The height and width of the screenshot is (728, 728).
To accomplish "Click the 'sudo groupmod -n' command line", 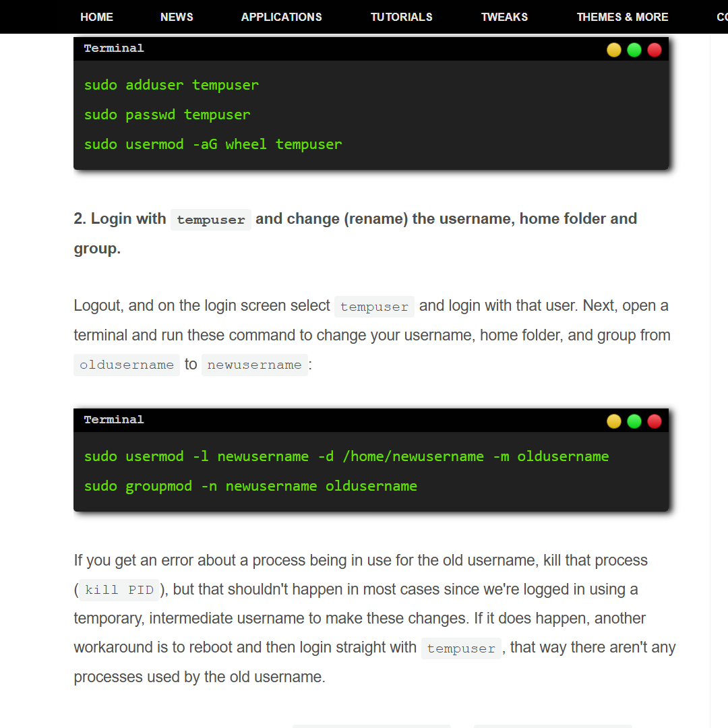I will [x=251, y=486].
